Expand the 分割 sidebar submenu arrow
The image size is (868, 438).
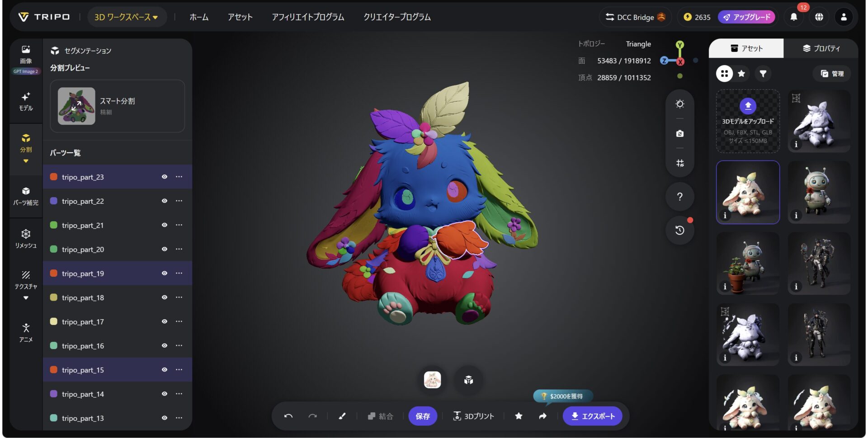pos(26,161)
